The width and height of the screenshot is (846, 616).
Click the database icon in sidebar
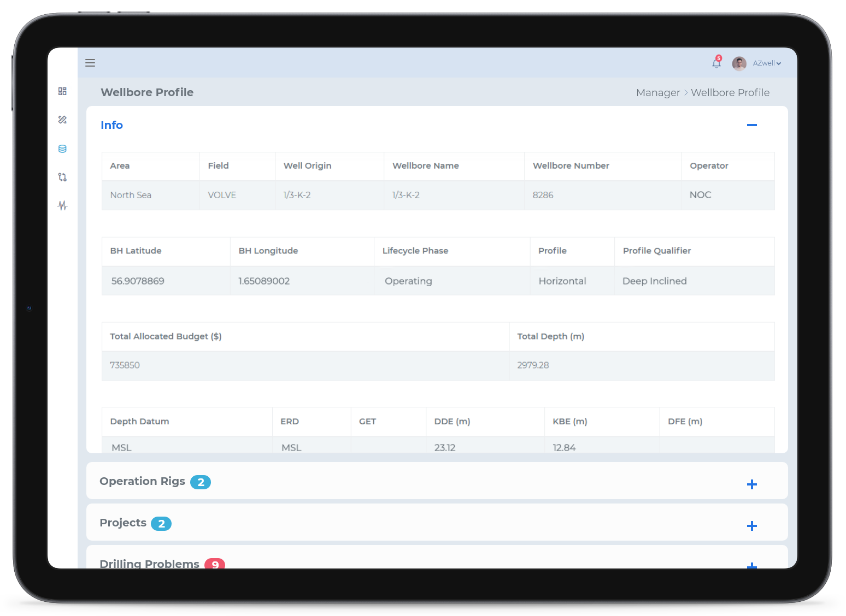coord(62,149)
